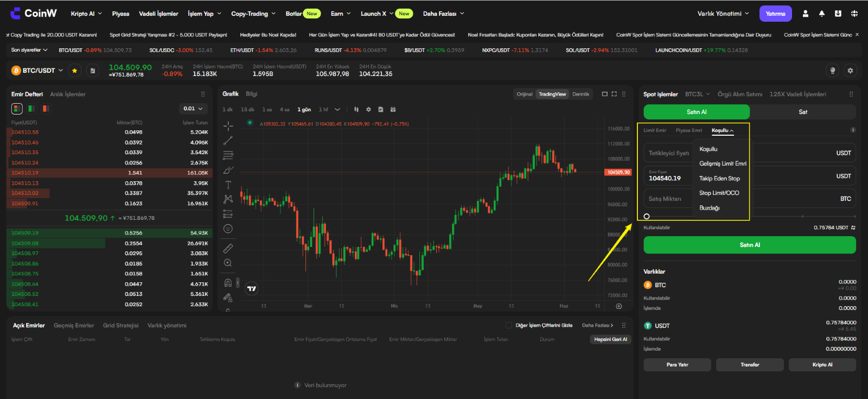The height and width of the screenshot is (399, 868).
Task: Show only buy orders in order book
Action: (31, 109)
